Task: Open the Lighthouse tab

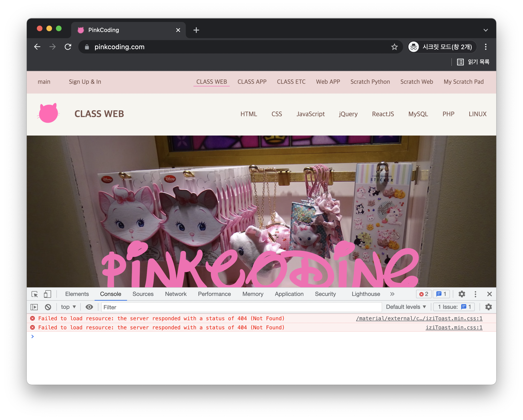Action: 366,294
